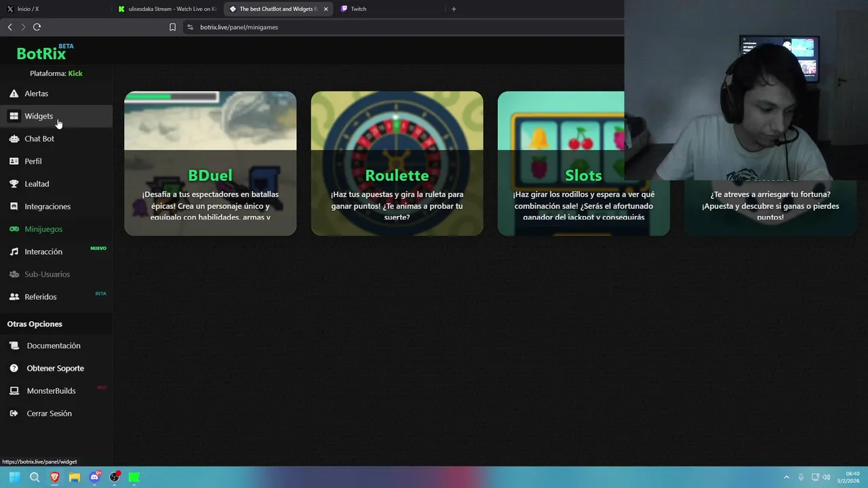This screenshot has height=488, width=868.
Task: Select the Chat Bot robot icon
Action: point(14,139)
